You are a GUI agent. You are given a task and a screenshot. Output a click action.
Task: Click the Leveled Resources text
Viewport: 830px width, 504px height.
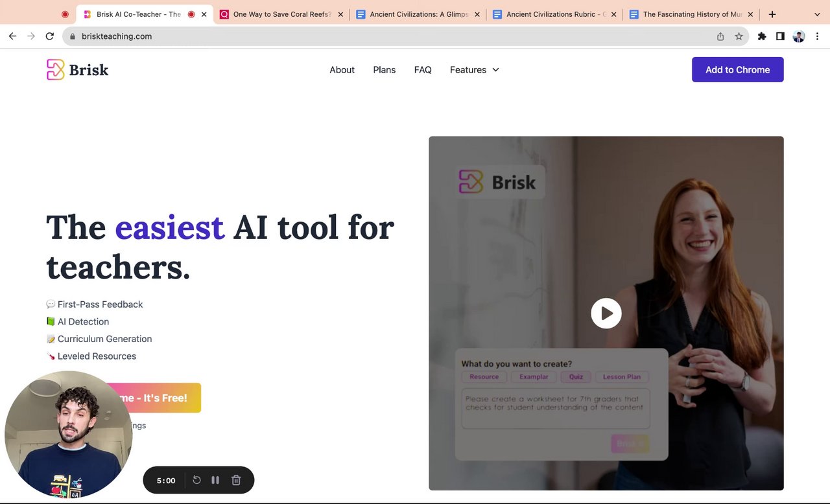97,356
